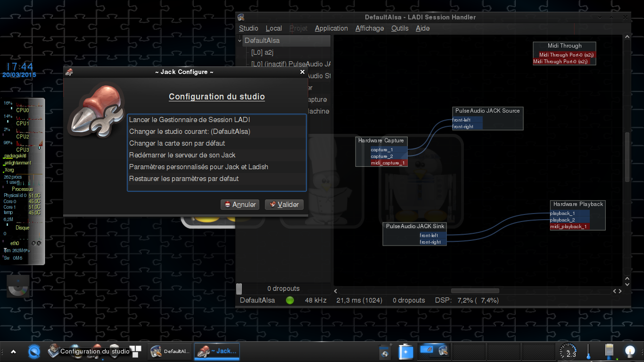Viewport: 644px width, 362px height.
Task: Click the CPU frequency gauge showing 2.3
Action: (568, 352)
